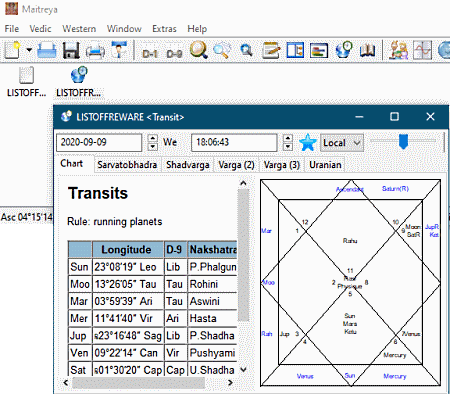Click the family figures toolbar icon
This screenshot has height=394, width=450.
point(398,50)
